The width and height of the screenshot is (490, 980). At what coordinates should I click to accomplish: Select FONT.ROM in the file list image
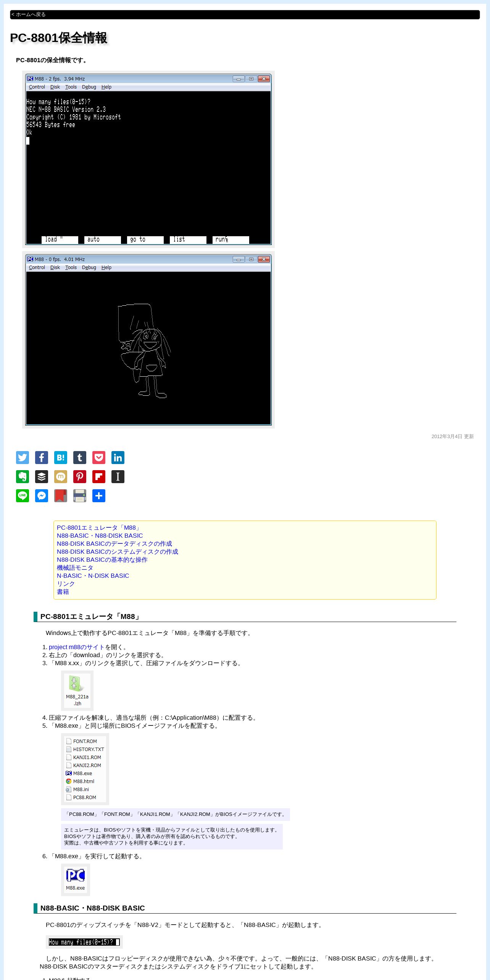click(82, 741)
